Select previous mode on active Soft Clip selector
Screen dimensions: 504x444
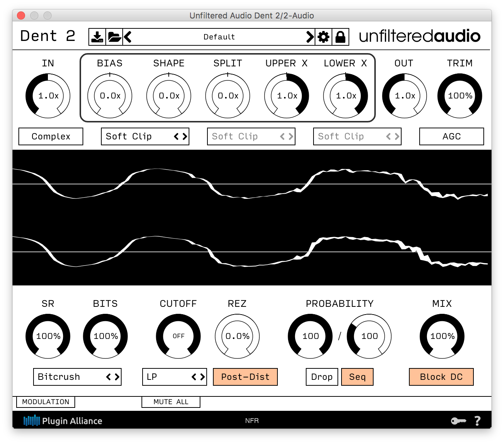coord(176,136)
